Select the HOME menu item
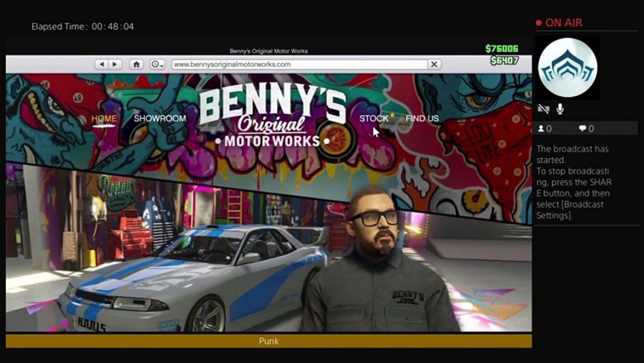 (104, 118)
